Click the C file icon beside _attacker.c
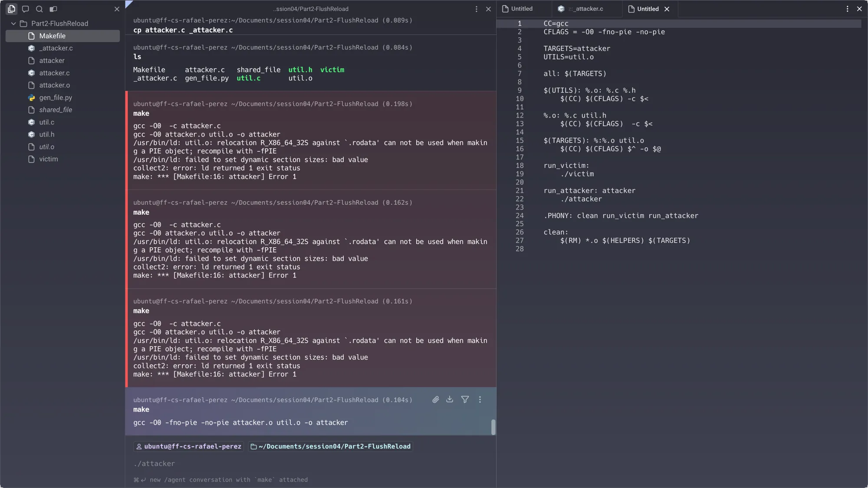868x488 pixels. [31, 48]
